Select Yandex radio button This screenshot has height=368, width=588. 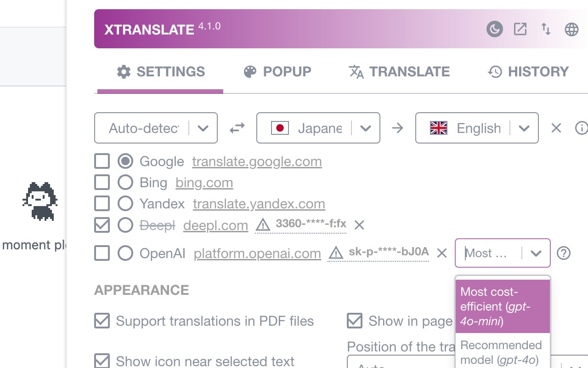coord(125,204)
